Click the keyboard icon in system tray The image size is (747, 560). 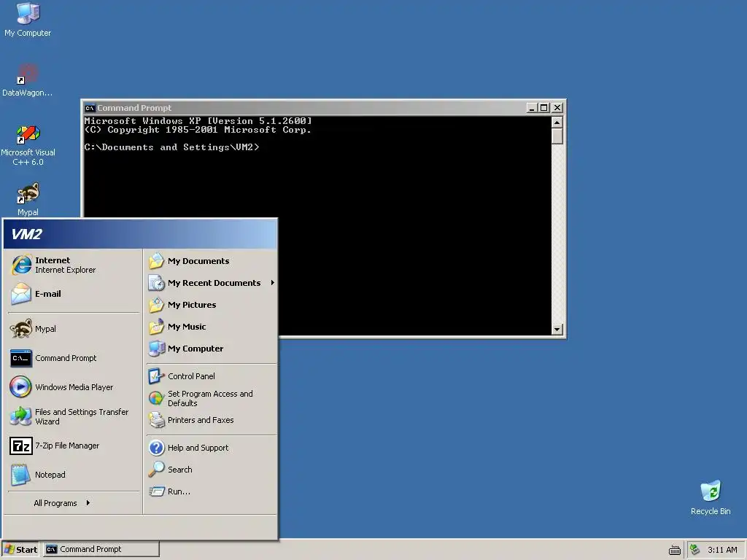[675, 550]
